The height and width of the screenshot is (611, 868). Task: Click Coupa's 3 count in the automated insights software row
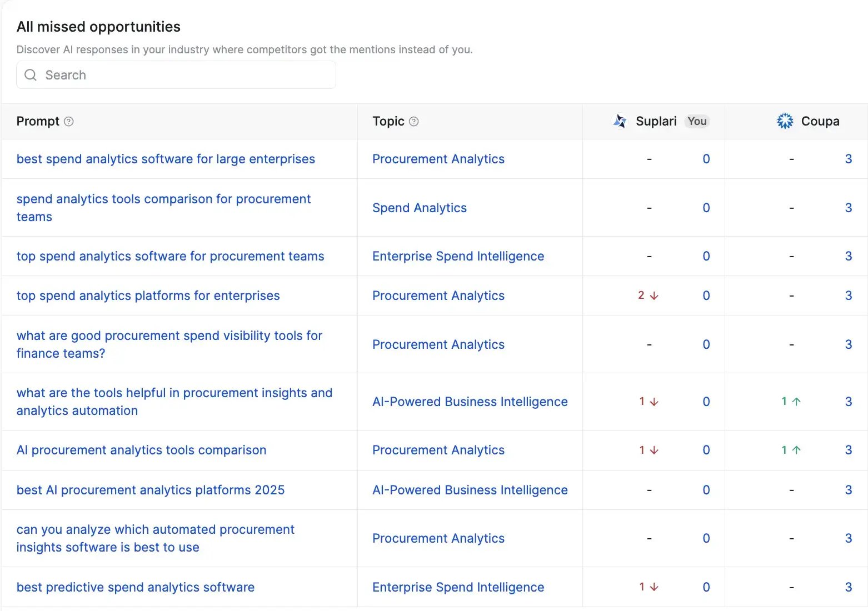coord(849,538)
